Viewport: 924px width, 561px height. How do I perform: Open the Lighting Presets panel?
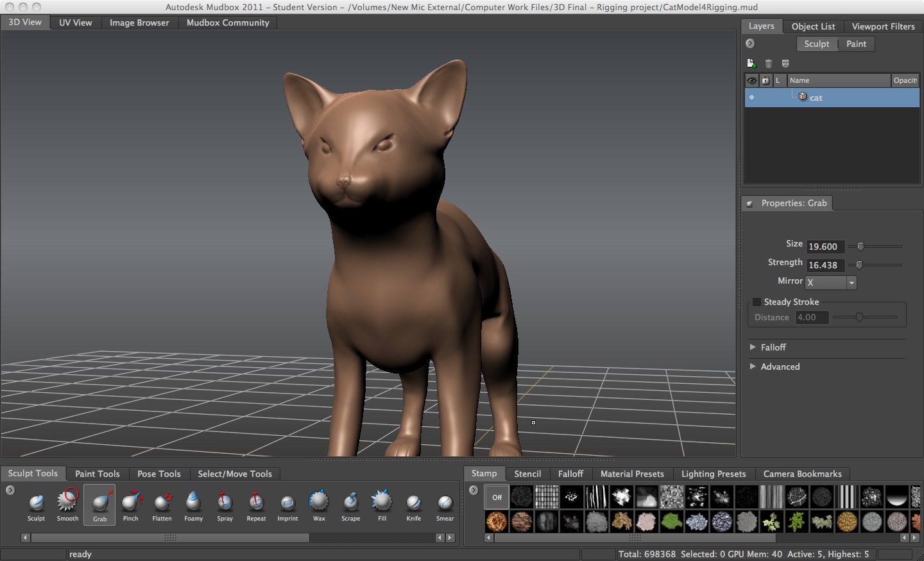point(714,474)
